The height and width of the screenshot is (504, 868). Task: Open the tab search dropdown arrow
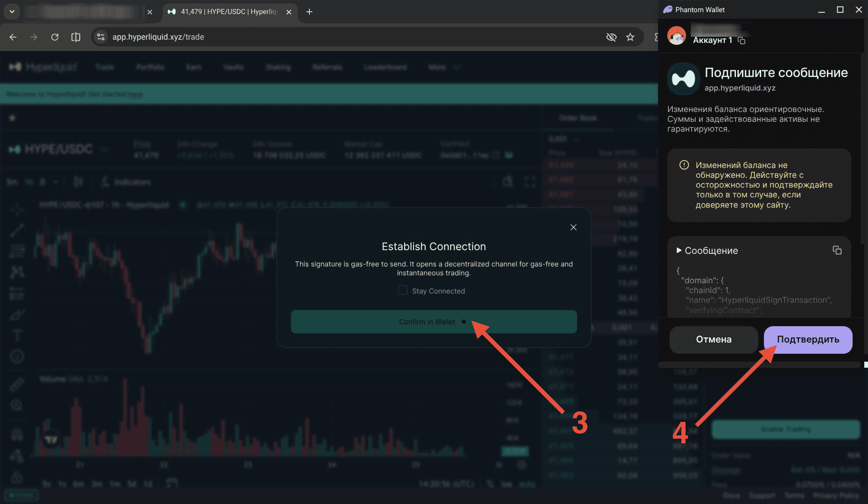12,12
